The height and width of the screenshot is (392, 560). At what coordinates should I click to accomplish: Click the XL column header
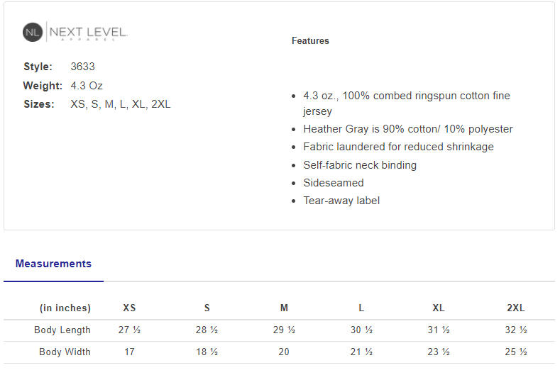coord(439,308)
